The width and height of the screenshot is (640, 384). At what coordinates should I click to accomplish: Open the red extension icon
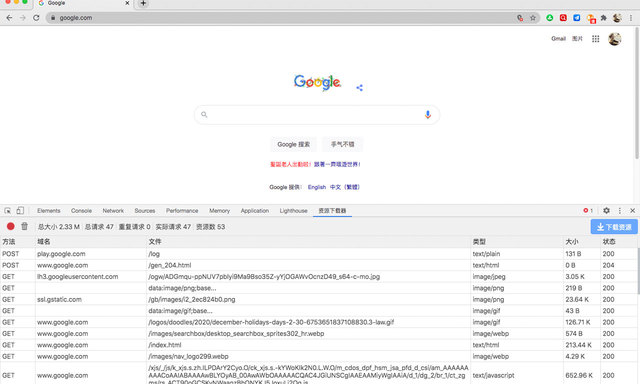563,18
